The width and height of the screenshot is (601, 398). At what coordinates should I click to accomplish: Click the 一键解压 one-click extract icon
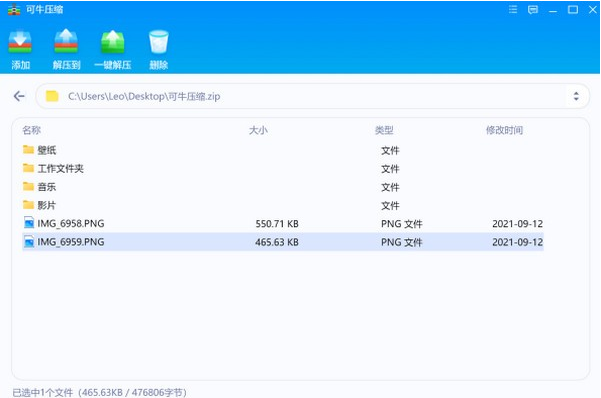tap(113, 42)
